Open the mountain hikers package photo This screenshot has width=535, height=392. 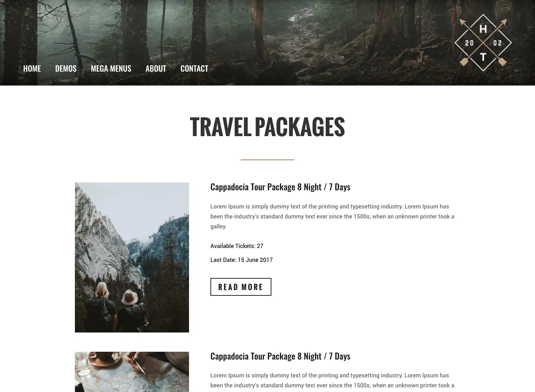pyautogui.click(x=132, y=257)
